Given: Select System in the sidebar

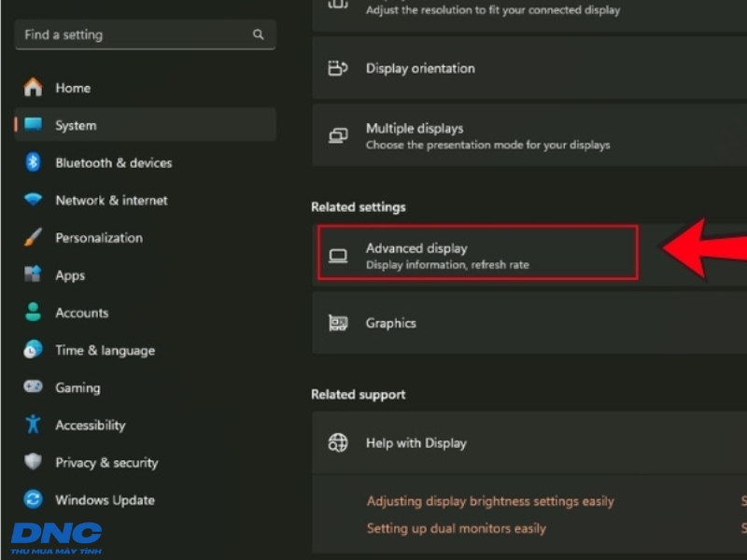Looking at the screenshot, I should [x=146, y=125].
